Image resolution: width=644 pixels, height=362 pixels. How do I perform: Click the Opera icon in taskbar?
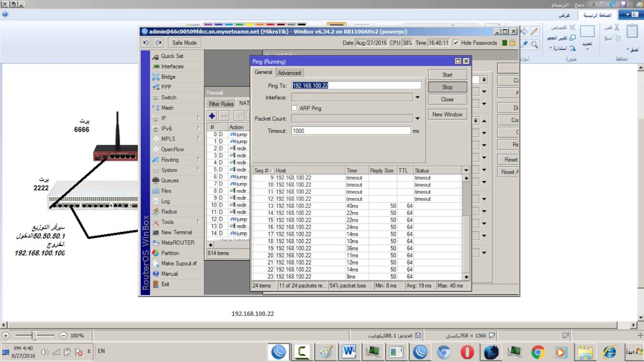tap(467, 352)
